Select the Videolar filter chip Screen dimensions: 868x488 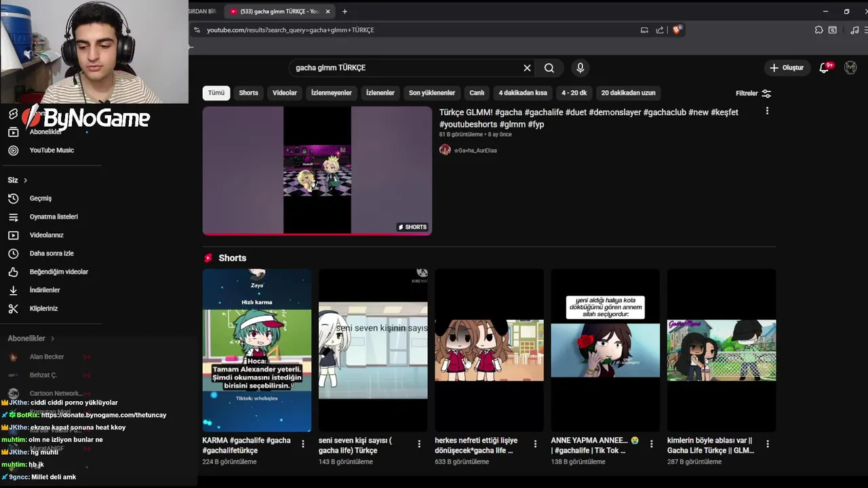click(285, 93)
